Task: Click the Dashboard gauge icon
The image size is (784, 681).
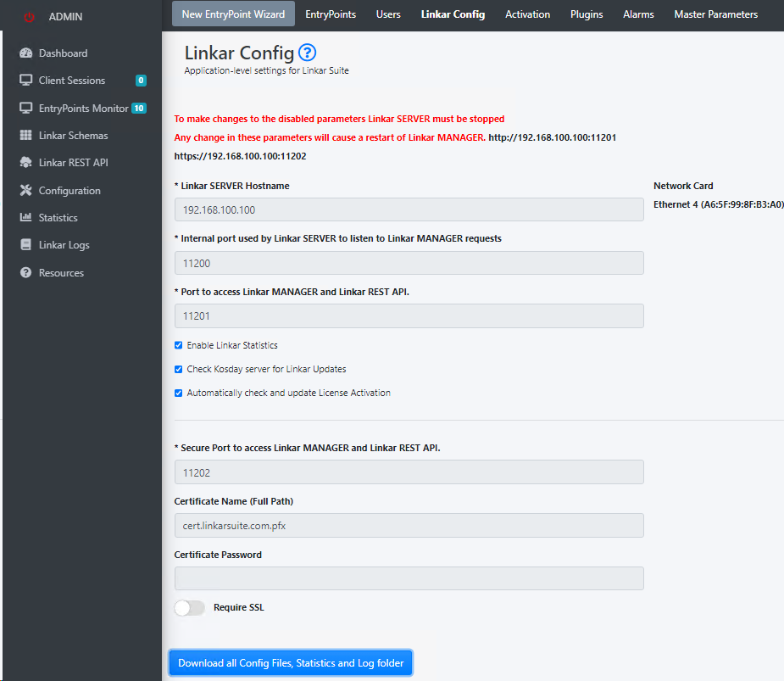Action: (x=26, y=53)
